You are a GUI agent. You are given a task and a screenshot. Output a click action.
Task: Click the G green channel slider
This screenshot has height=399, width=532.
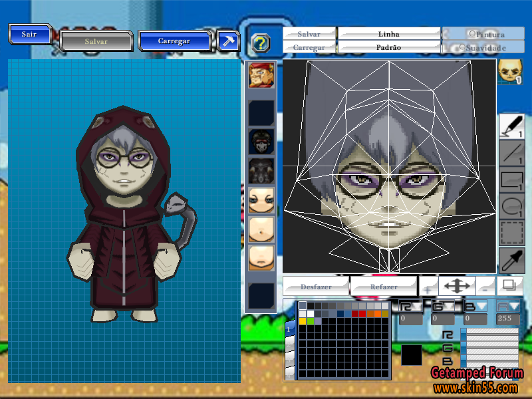(x=490, y=348)
